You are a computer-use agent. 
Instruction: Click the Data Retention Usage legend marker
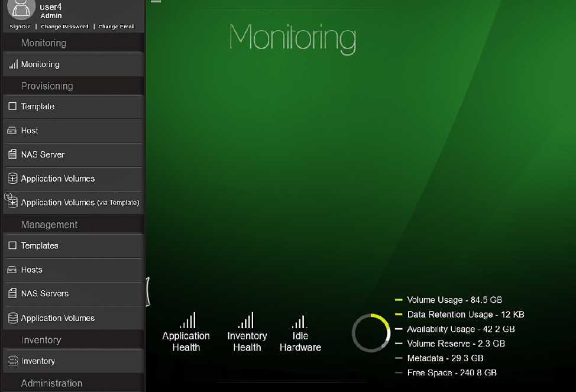click(399, 315)
